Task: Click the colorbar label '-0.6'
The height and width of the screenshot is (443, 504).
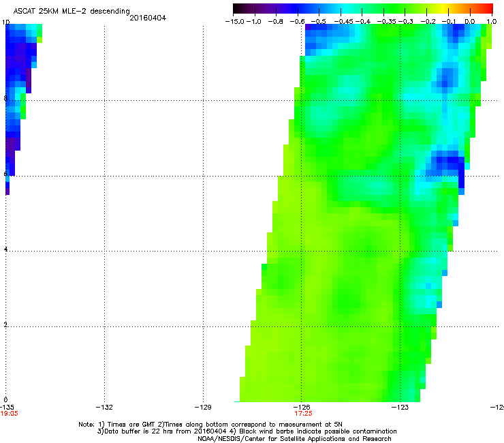Action: [298, 22]
